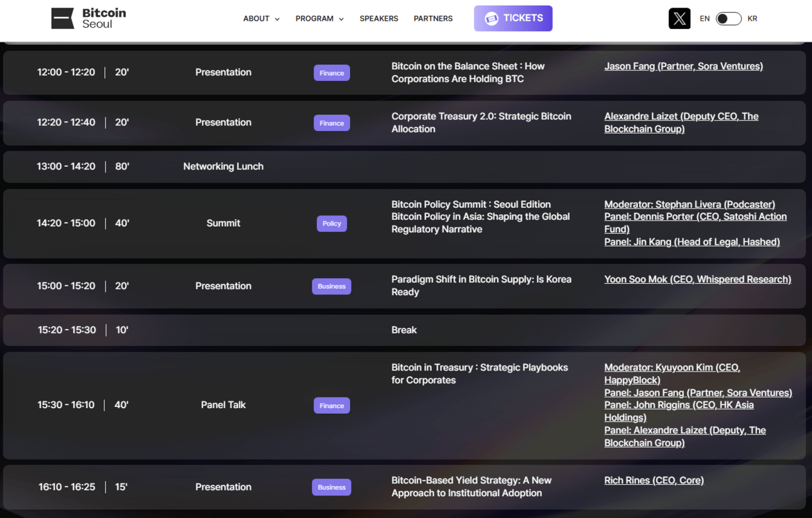The width and height of the screenshot is (812, 518).
Task: Click the 'Break' label
Action: tap(404, 330)
